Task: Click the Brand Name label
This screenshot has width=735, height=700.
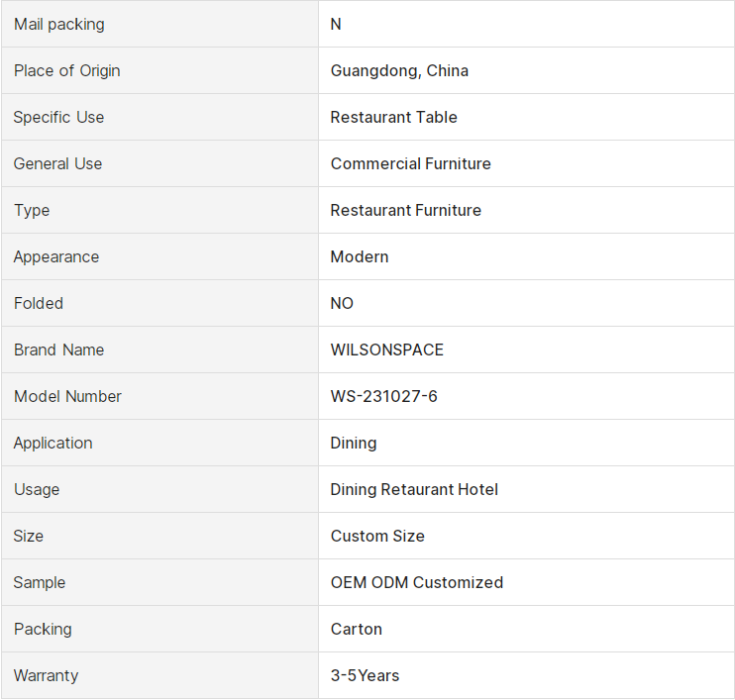Action: pos(59,350)
